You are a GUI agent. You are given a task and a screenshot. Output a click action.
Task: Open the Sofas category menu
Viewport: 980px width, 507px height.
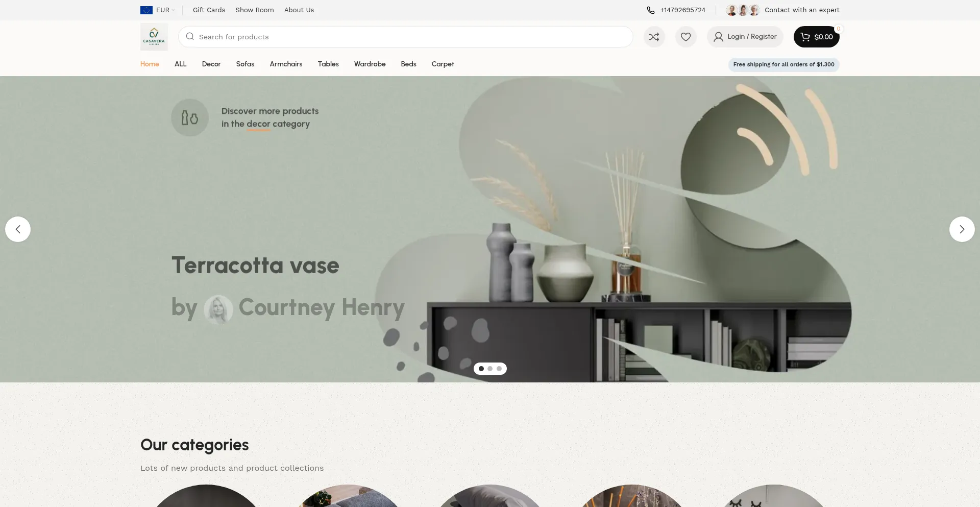tap(245, 64)
